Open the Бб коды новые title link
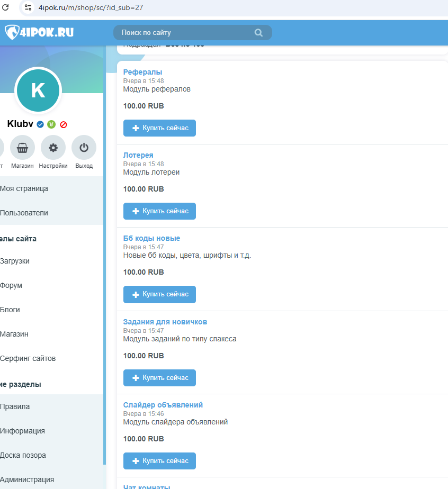448x489 pixels. (151, 238)
